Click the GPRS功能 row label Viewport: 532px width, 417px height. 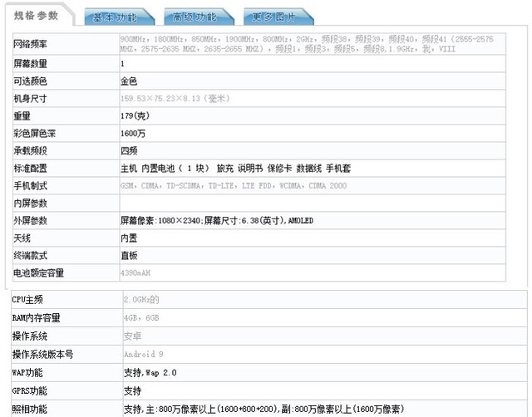point(30,390)
